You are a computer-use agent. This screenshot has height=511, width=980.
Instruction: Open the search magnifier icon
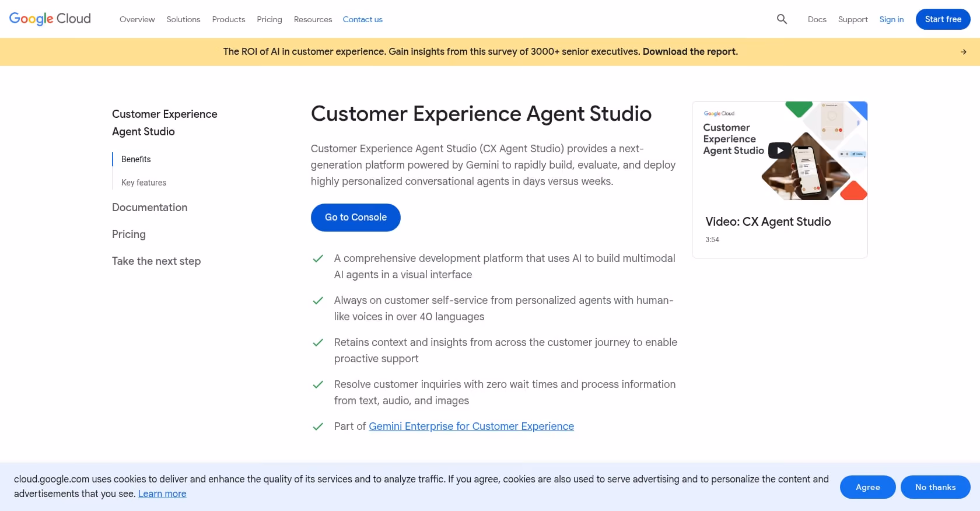click(782, 19)
